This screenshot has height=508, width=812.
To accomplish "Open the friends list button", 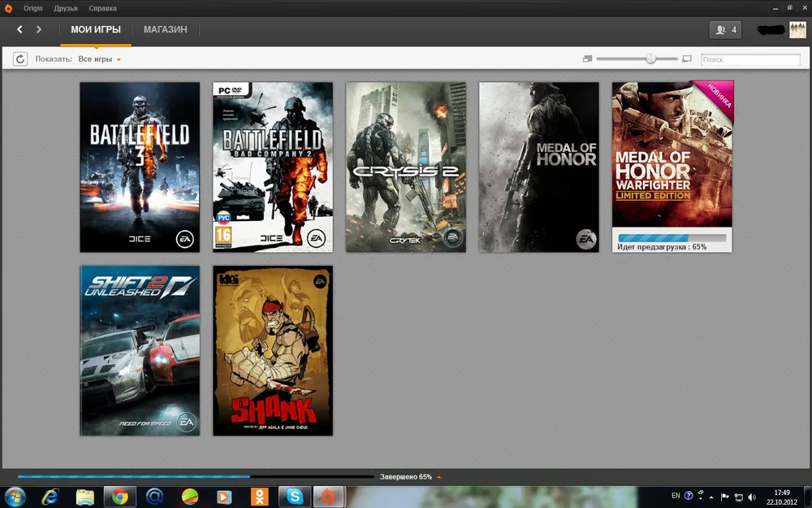I will coord(725,30).
